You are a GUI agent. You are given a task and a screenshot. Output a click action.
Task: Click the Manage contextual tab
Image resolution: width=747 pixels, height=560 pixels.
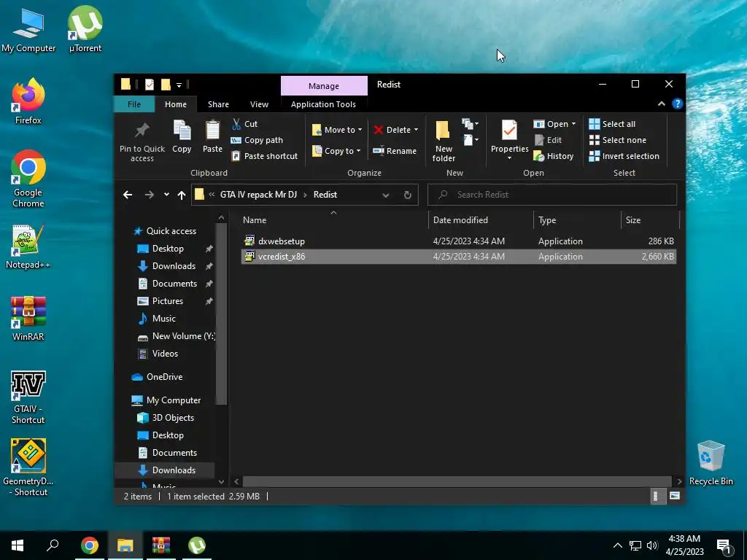(x=324, y=86)
